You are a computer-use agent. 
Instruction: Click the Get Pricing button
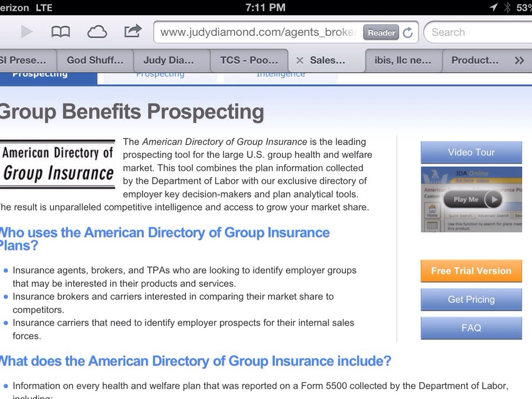[471, 299]
